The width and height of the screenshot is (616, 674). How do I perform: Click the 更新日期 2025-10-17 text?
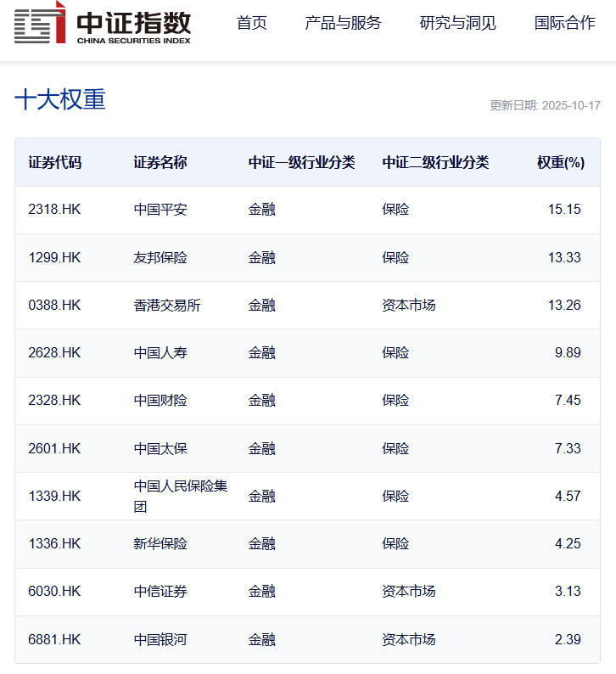pos(545,105)
